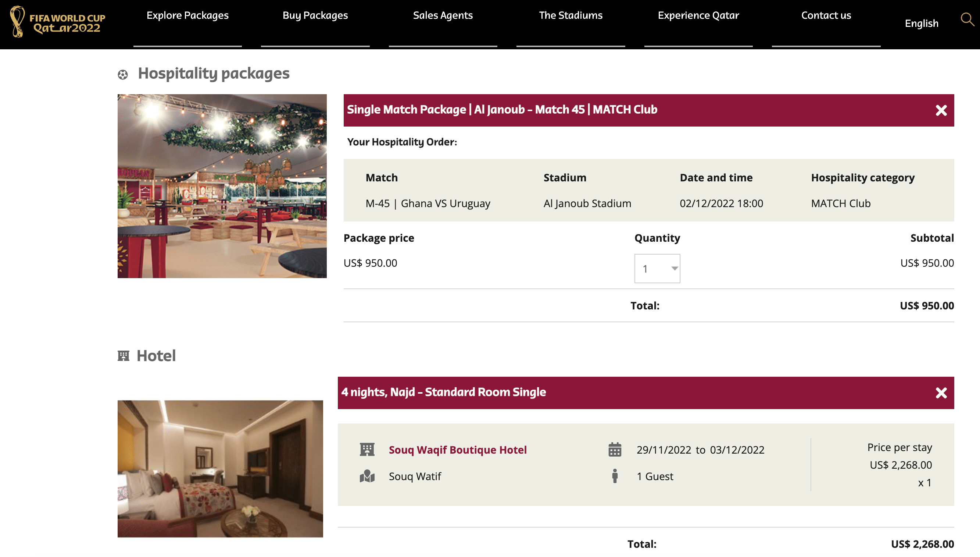Open the Explore Packages menu
Viewport: 980px width, 557px height.
(x=187, y=15)
